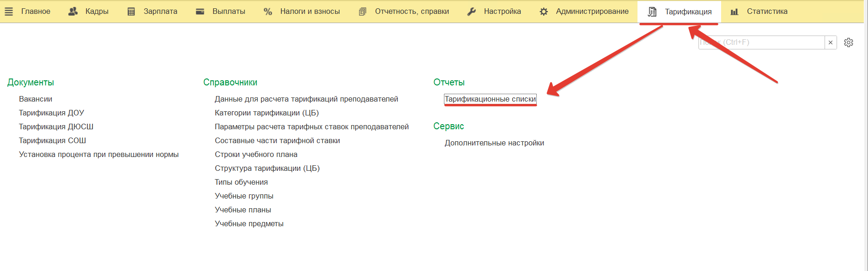The image size is (868, 271).
Task: Clear search with the X button
Action: 831,42
